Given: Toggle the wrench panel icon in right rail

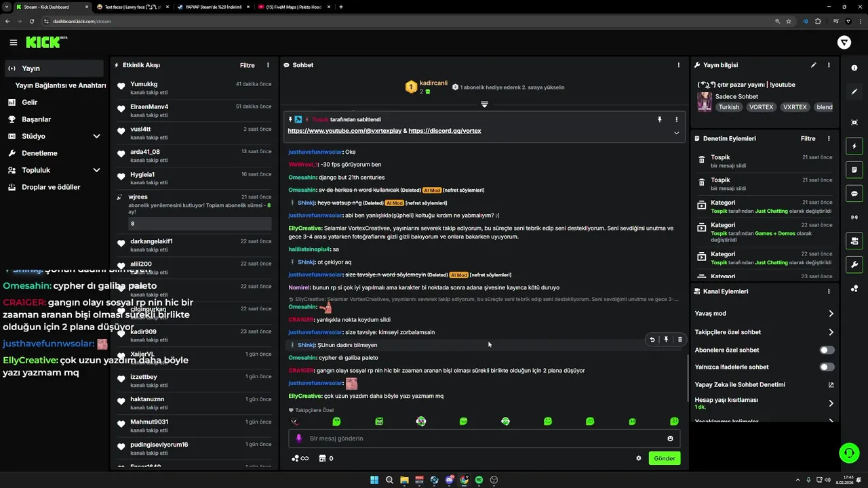Looking at the screenshot, I should pos(854,264).
